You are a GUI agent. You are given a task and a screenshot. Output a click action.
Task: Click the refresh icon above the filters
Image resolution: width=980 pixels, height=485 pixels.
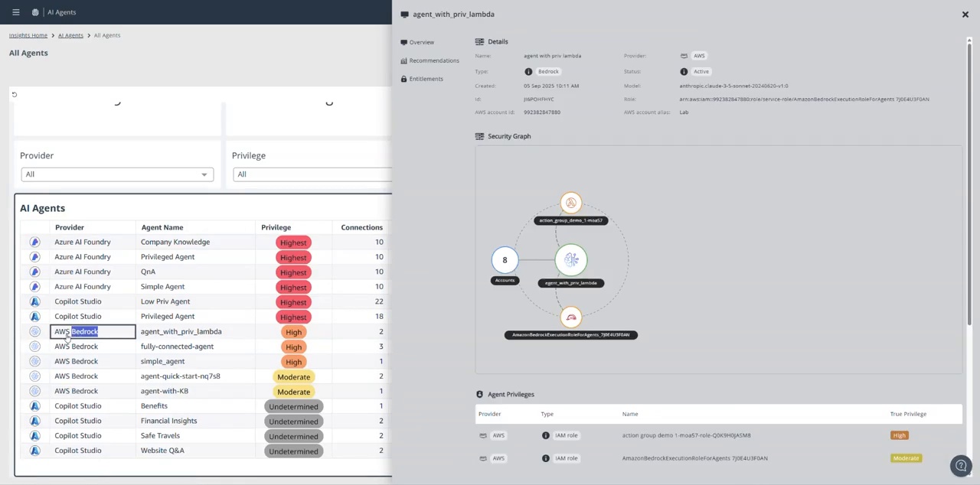pyautogui.click(x=14, y=94)
